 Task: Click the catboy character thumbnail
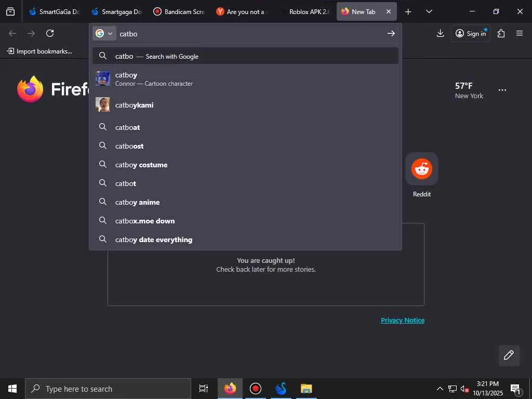[x=102, y=78]
